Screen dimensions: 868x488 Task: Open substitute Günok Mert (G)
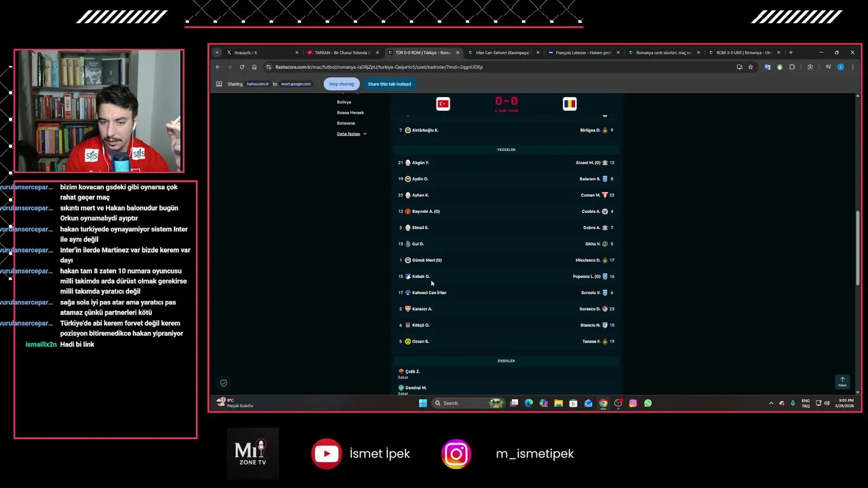[x=427, y=260]
